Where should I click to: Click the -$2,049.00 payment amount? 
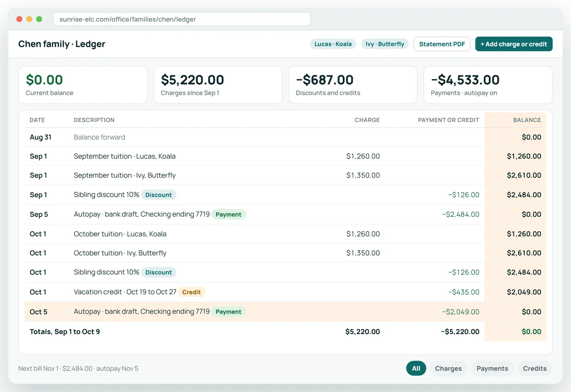click(x=461, y=312)
